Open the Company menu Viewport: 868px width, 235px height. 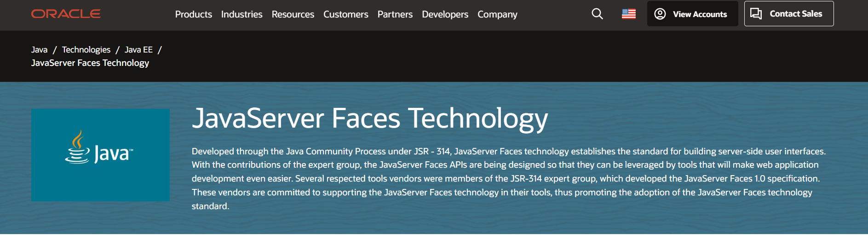coord(497,14)
